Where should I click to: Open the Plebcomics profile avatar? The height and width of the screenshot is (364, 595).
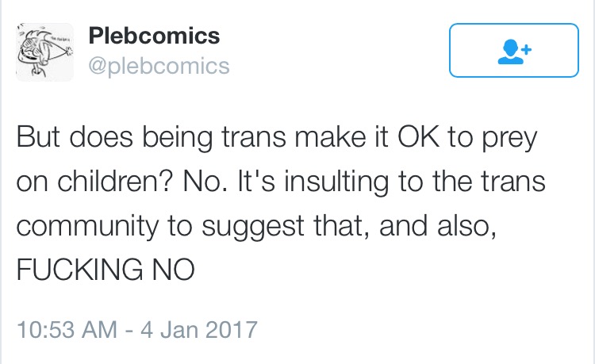coord(44,52)
